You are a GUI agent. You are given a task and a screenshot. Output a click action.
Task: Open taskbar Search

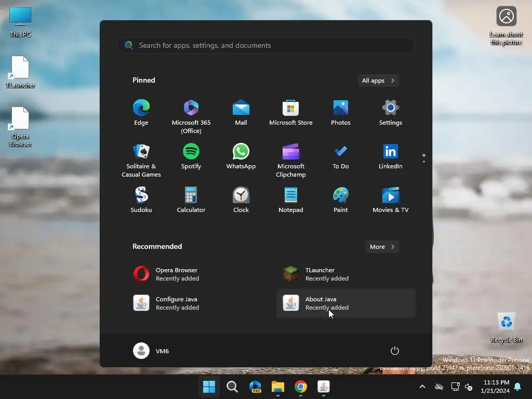point(232,387)
